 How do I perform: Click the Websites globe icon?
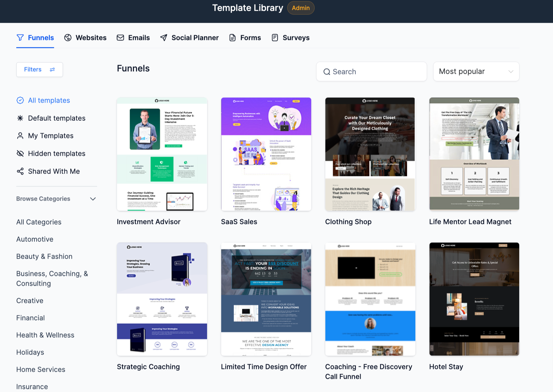coord(68,37)
